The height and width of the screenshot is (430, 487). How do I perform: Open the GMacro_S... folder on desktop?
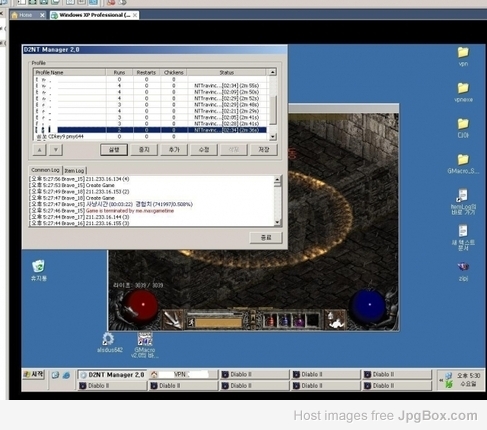(x=463, y=163)
